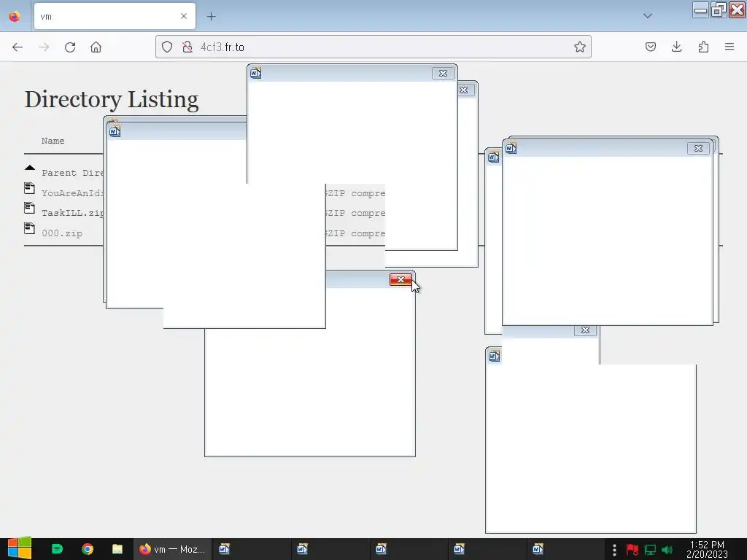Click the red flag tray icon
This screenshot has width=747, height=560.
[x=632, y=550]
